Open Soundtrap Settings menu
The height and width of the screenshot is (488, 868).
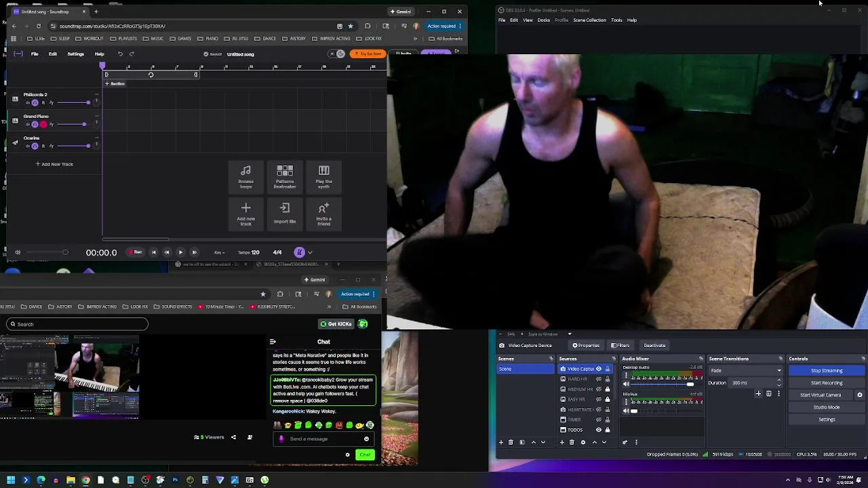tap(75, 54)
